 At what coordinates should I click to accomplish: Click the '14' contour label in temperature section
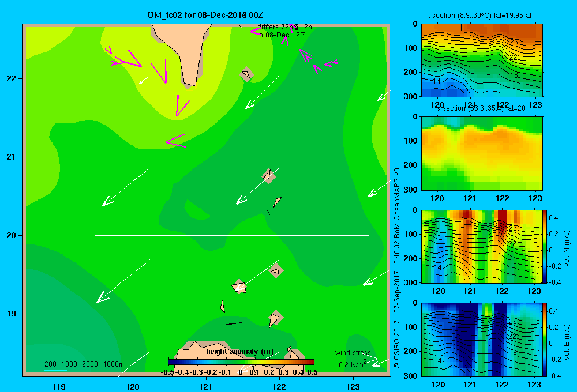(437, 81)
